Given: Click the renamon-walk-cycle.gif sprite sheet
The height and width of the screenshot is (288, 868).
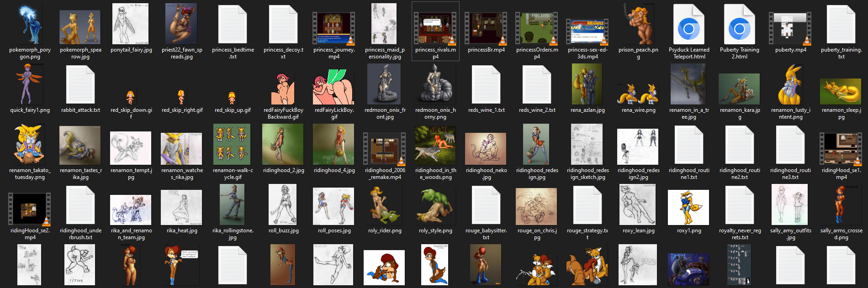Looking at the screenshot, I should 233,145.
